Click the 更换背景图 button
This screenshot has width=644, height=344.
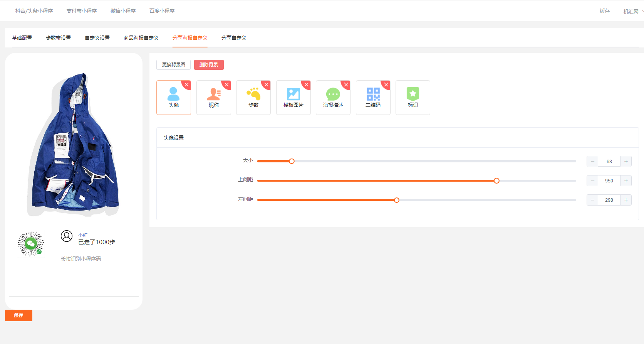(173, 65)
